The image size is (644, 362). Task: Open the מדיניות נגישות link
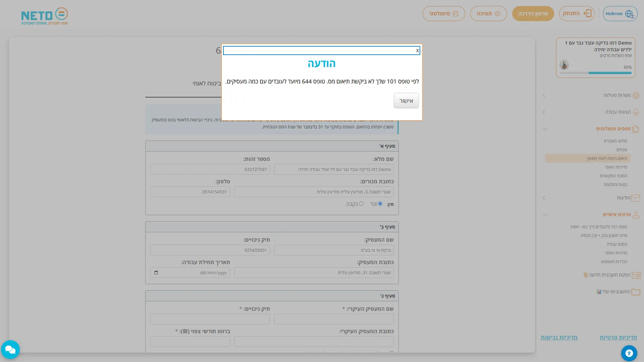(x=559, y=337)
